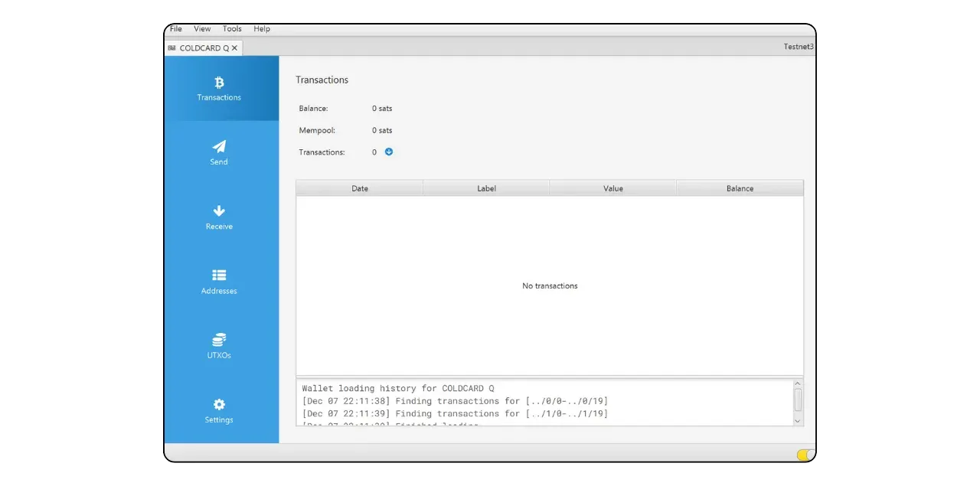The width and height of the screenshot is (980, 486).
Task: Click the log panel scroll-up arrow
Action: (x=798, y=384)
